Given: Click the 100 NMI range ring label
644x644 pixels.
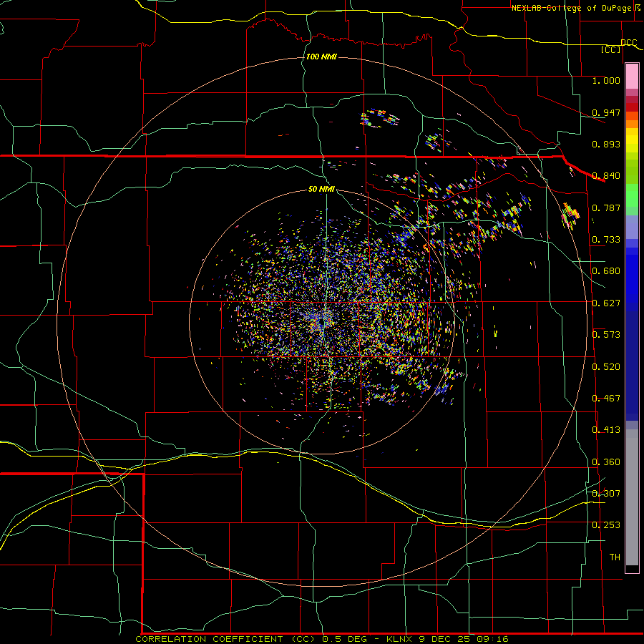Looking at the screenshot, I should pyautogui.click(x=321, y=57).
